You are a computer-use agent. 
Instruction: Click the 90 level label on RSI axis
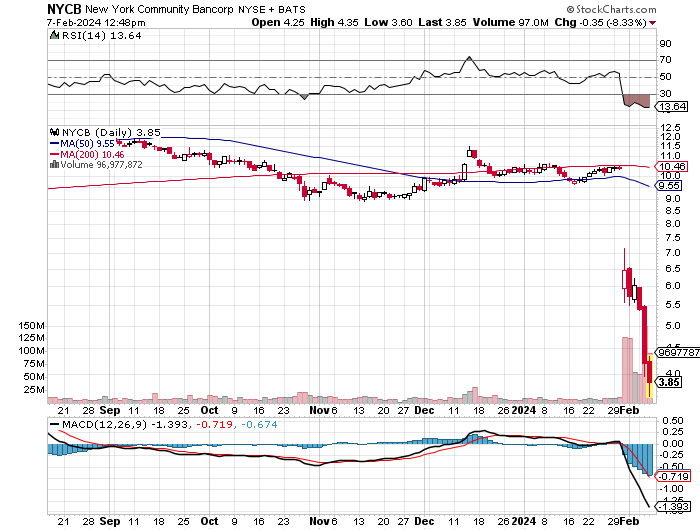click(x=665, y=43)
